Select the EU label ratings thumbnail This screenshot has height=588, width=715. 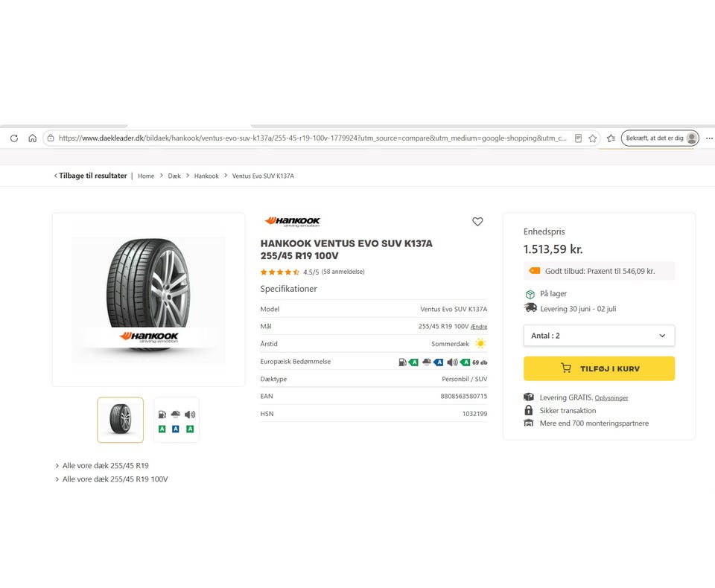pyautogui.click(x=177, y=420)
